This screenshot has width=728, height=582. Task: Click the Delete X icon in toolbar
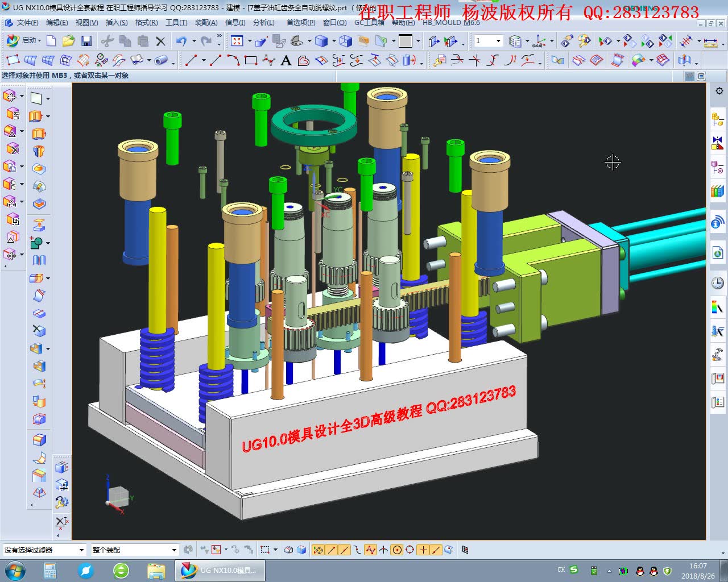(x=160, y=41)
